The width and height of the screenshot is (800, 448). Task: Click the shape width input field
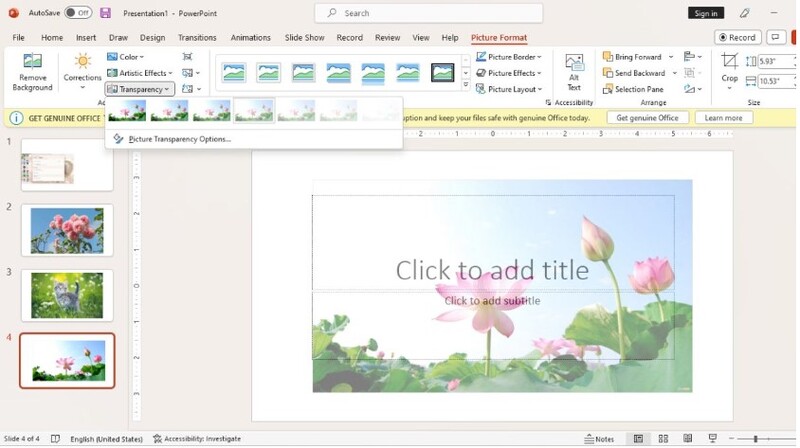point(776,81)
